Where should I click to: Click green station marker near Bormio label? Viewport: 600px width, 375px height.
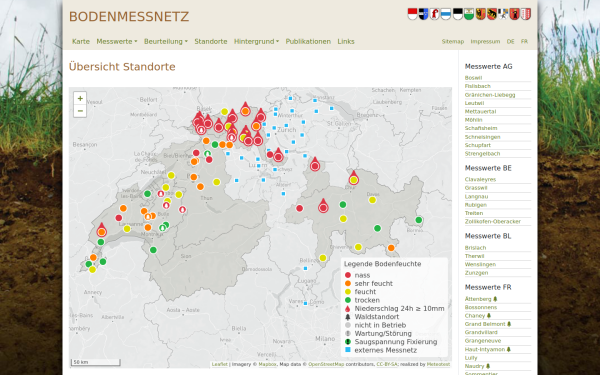click(x=419, y=220)
